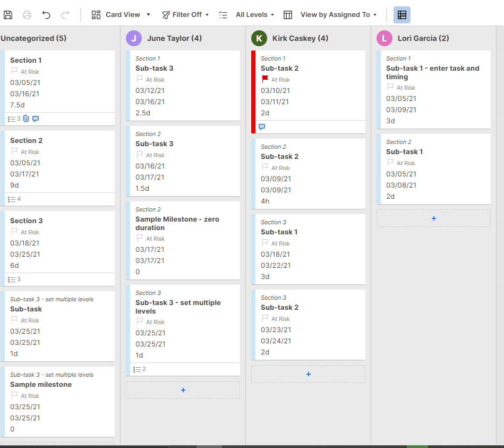Click the Save icon
This screenshot has height=448, width=504.
click(7, 15)
